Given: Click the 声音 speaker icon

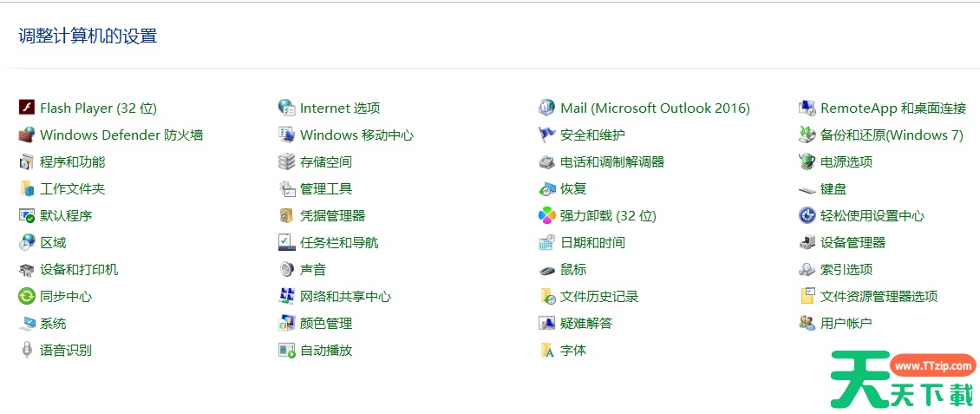Looking at the screenshot, I should coord(286,269).
